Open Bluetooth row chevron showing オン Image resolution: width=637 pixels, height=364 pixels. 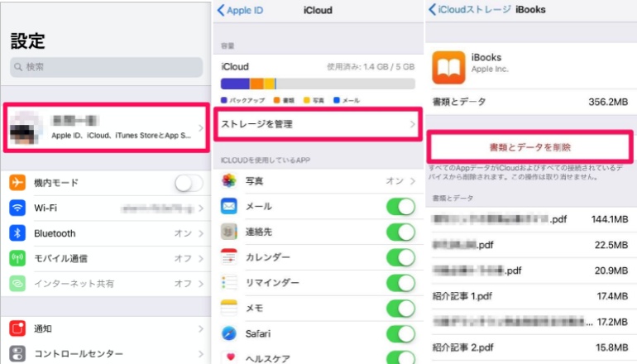201,233
